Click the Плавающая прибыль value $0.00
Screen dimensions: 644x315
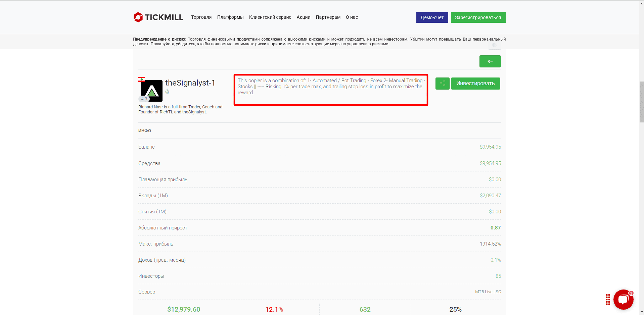pyautogui.click(x=495, y=179)
